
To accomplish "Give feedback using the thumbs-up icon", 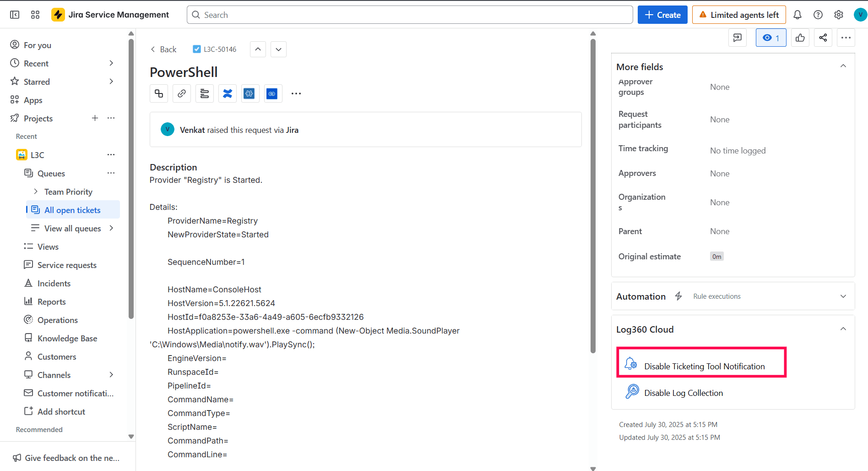I will [x=800, y=38].
